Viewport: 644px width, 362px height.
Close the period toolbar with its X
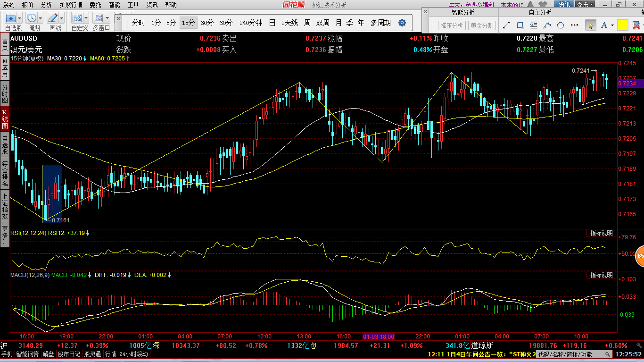[x=118, y=18]
